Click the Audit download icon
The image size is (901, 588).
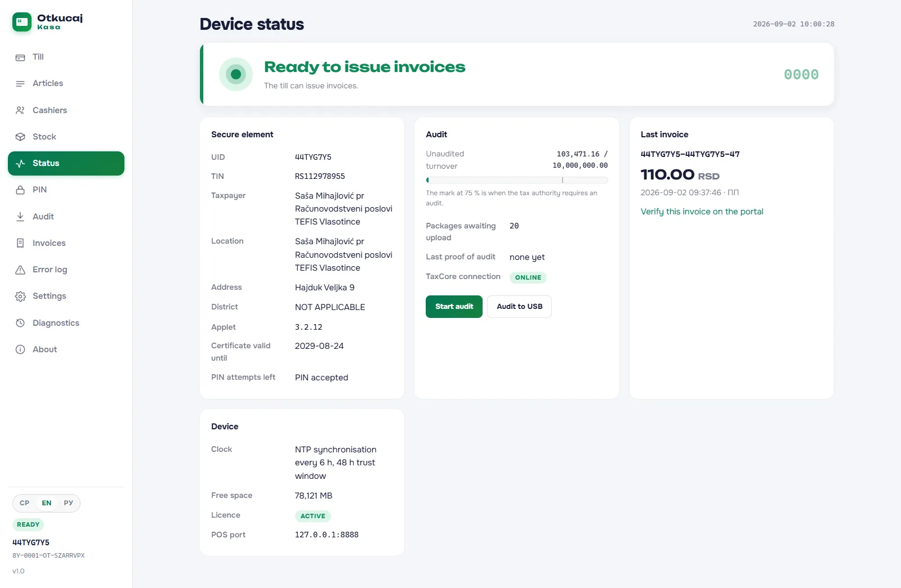(x=20, y=217)
